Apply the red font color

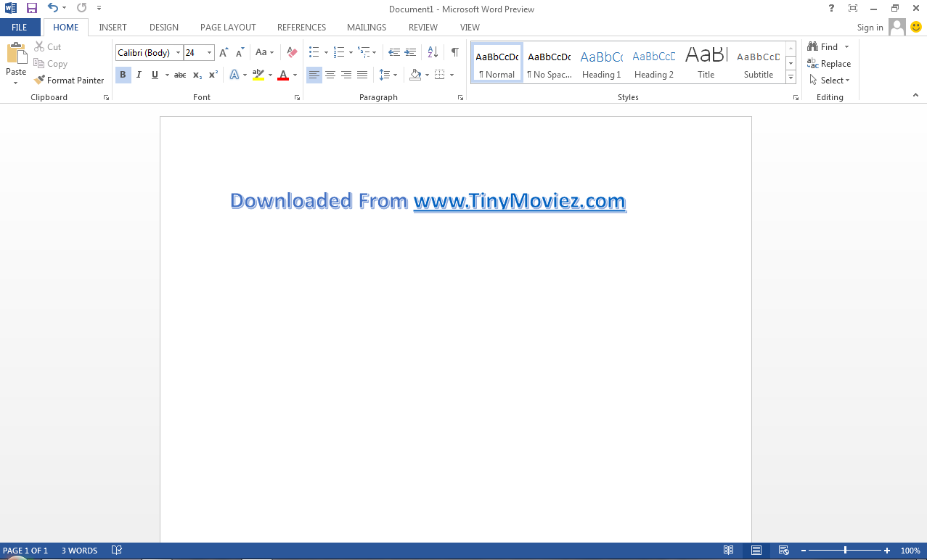(283, 75)
